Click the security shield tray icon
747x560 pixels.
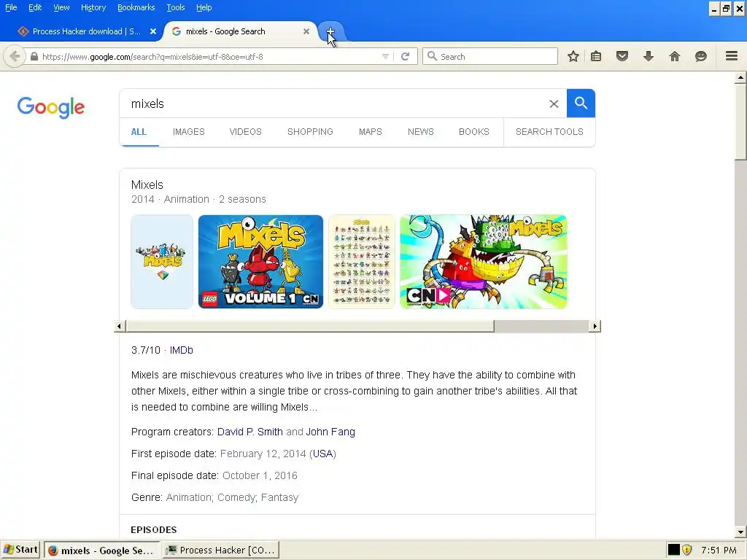(x=687, y=550)
